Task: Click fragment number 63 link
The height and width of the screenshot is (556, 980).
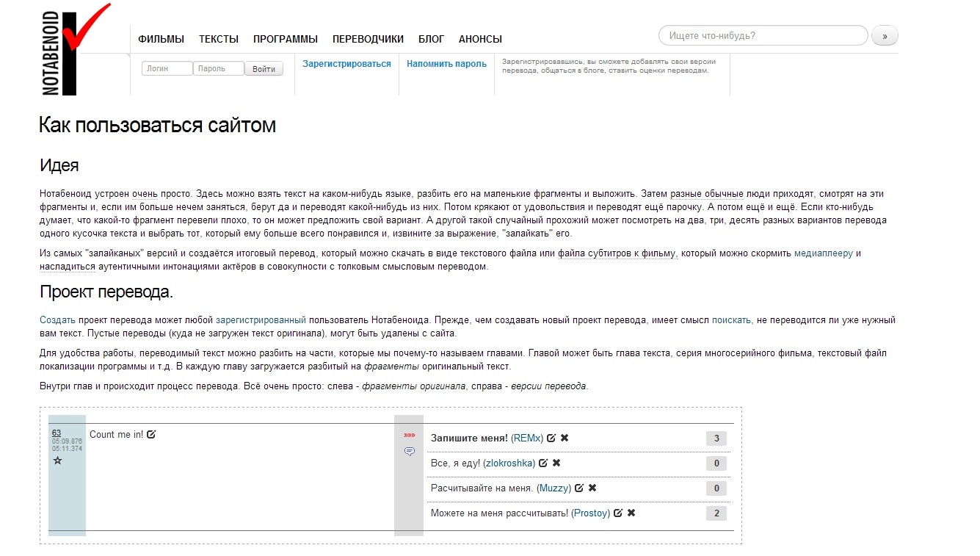Action: pos(57,433)
